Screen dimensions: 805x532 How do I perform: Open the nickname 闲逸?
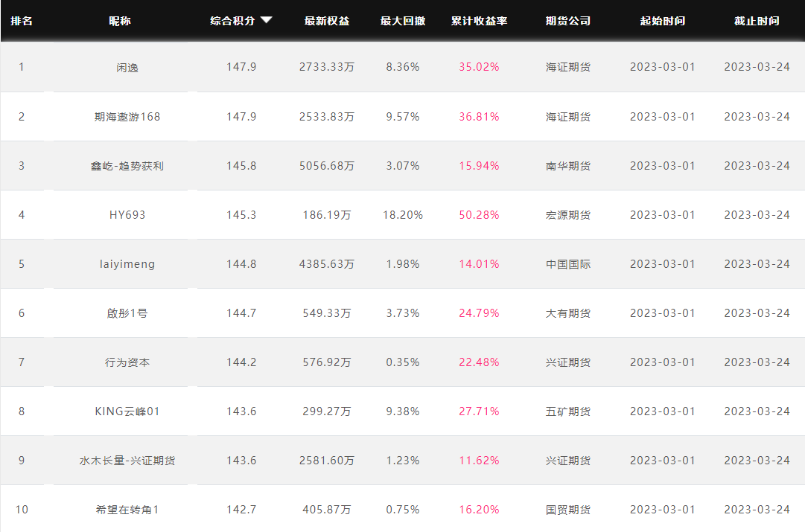coord(127,67)
